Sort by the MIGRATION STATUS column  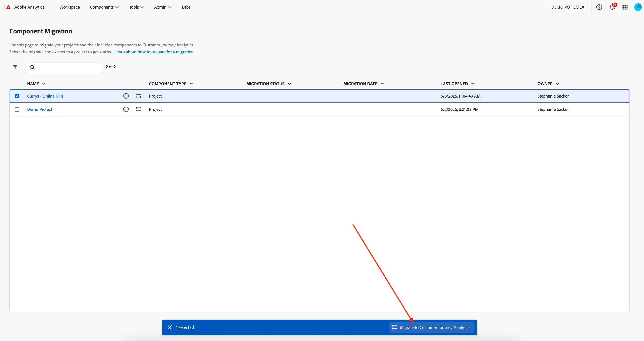[268, 84]
